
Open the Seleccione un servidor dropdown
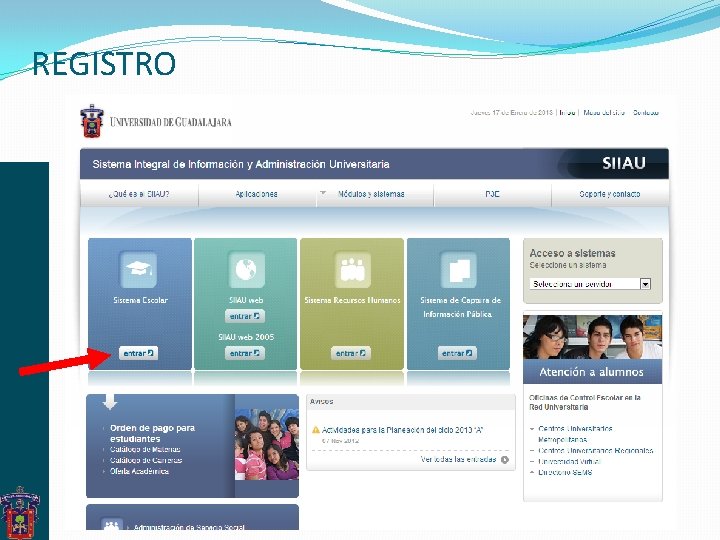[x=590, y=284]
